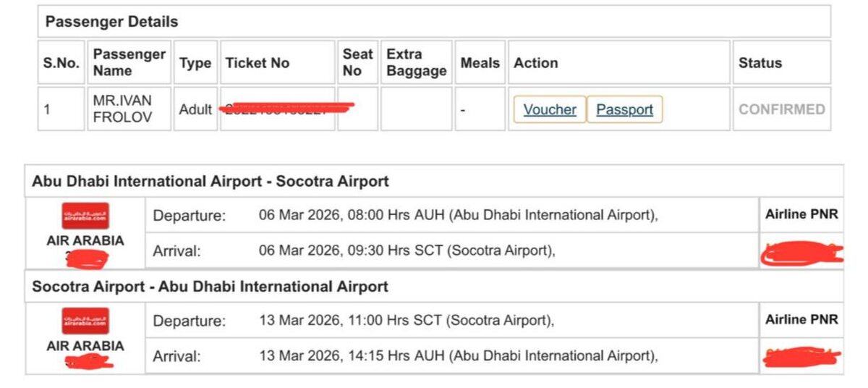Click the 13 Mar 11:00 departure details
This screenshot has height=388, width=868.
pyautogui.click(x=407, y=321)
